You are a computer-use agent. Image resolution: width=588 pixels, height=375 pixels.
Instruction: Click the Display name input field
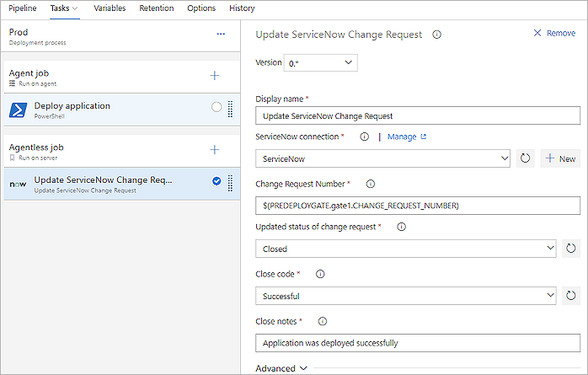point(418,116)
